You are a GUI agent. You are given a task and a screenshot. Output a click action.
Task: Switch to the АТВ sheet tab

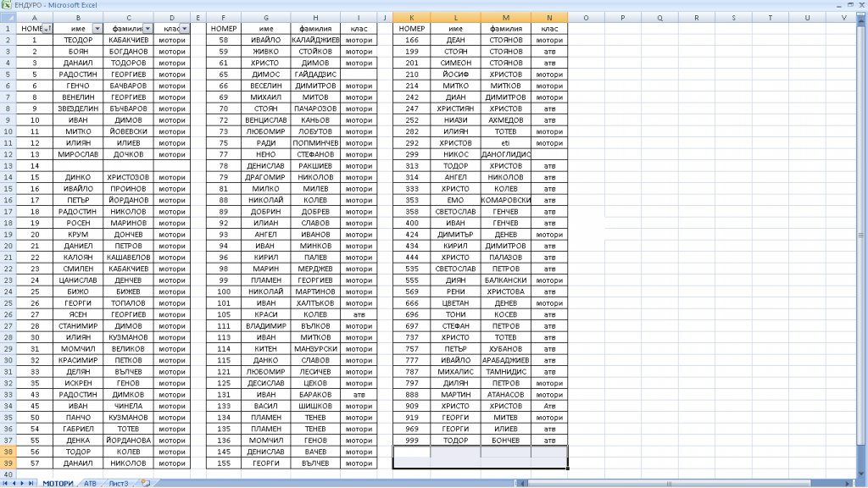pos(90,483)
